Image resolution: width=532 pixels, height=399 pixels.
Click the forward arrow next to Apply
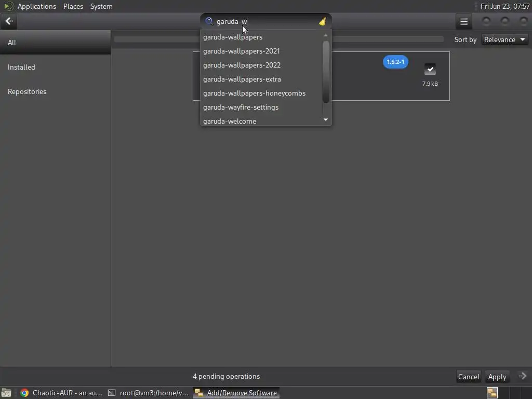click(523, 376)
